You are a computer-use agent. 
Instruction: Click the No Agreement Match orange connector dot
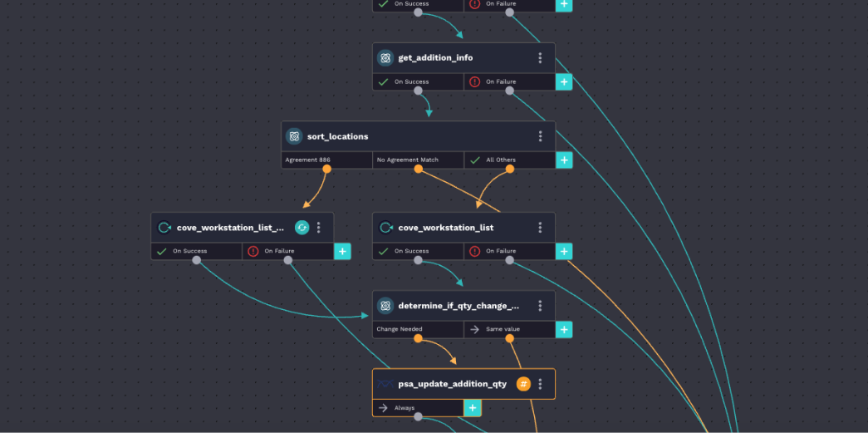[418, 169]
